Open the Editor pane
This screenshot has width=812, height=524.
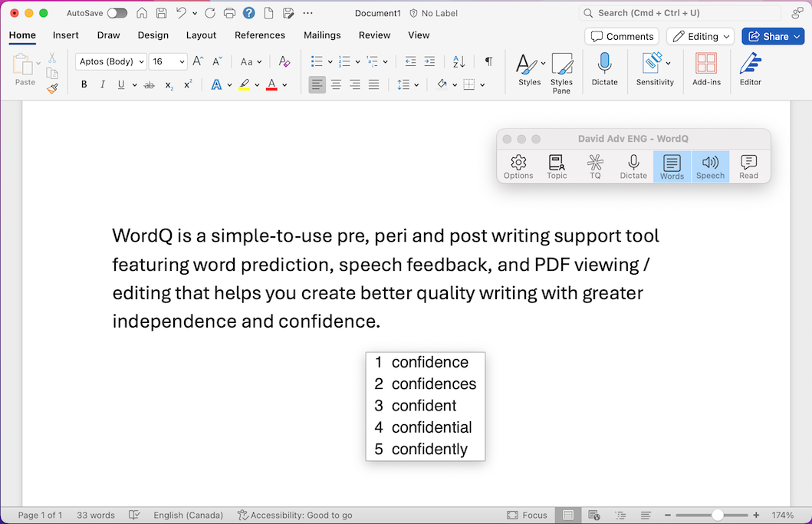[750, 69]
